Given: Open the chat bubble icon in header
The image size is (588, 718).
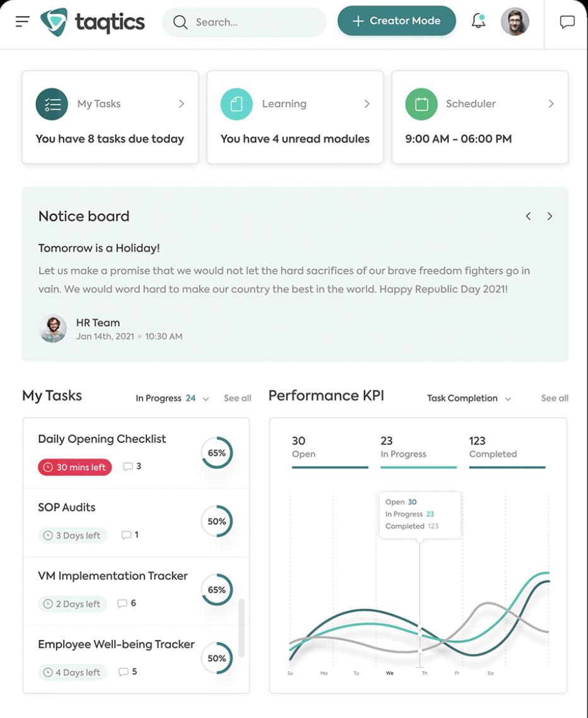Looking at the screenshot, I should pos(567,21).
